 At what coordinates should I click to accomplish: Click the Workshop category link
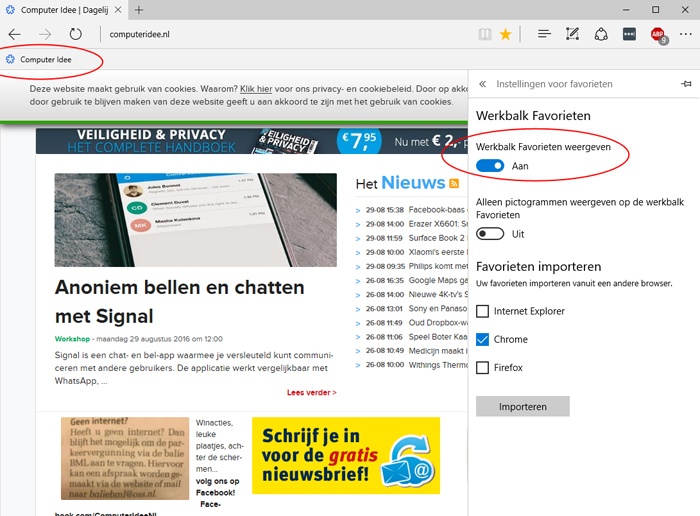click(x=72, y=339)
